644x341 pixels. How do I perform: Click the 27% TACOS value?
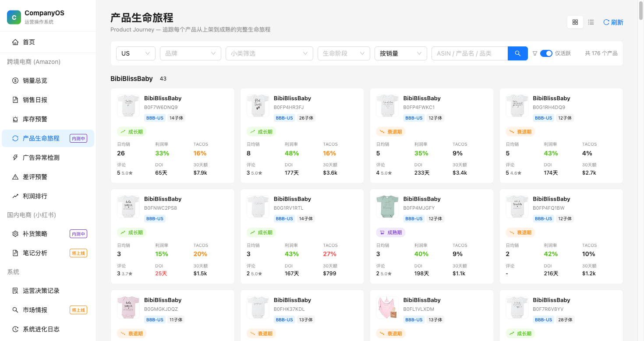(330, 254)
